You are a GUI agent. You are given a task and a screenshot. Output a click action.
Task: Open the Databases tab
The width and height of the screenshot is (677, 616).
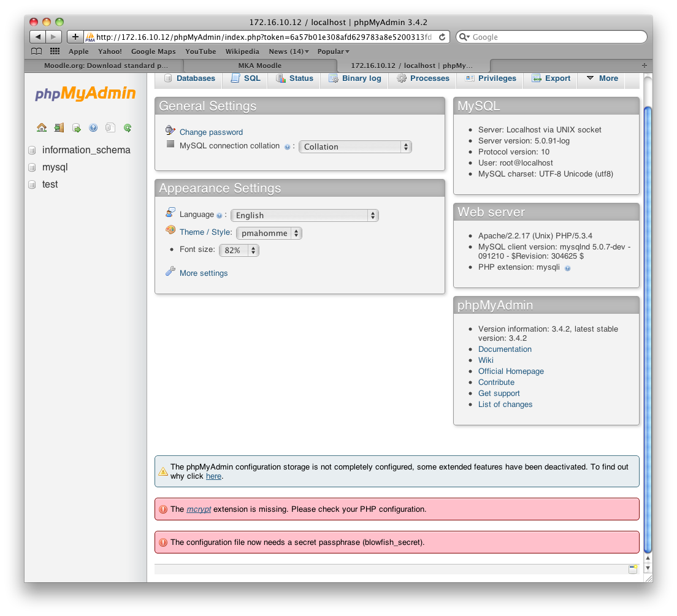(x=189, y=78)
